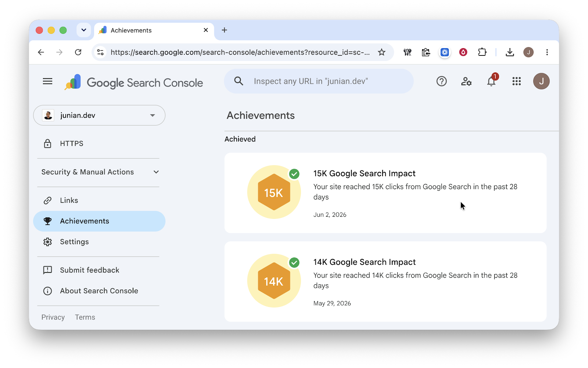Click the 15K hexagon badge
This screenshot has height=368, width=588.
coord(274,192)
